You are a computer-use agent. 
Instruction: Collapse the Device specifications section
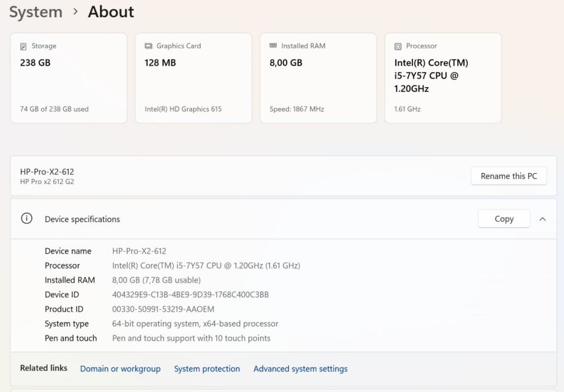point(543,219)
